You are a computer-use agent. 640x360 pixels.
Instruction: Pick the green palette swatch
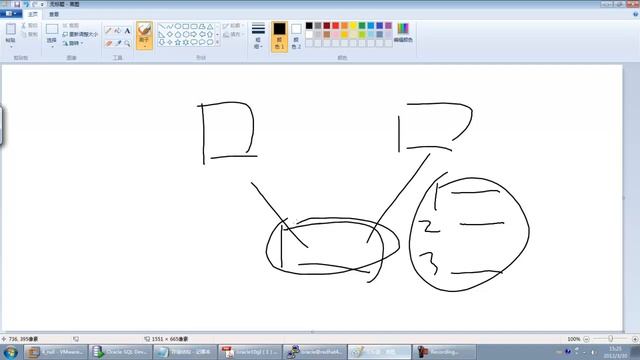(362, 26)
